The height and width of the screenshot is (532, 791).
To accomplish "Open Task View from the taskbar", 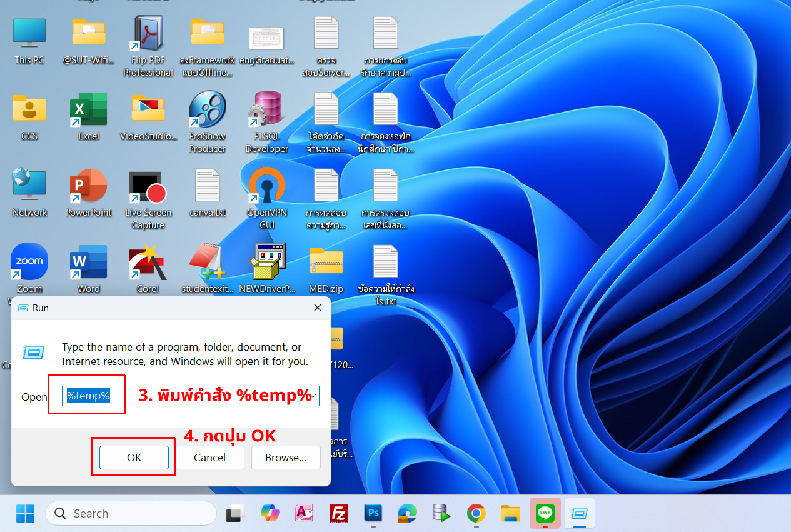I will (235, 513).
